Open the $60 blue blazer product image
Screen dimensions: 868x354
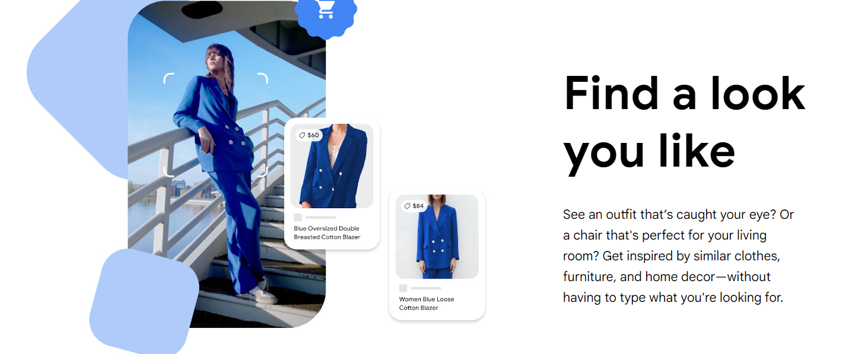point(332,166)
